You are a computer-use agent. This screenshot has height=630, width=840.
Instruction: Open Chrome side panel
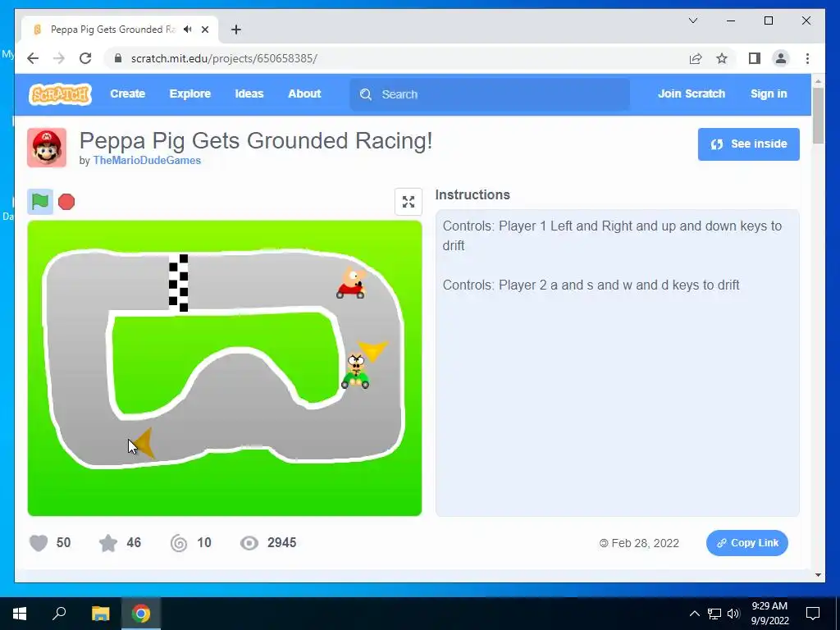pyautogui.click(x=755, y=58)
